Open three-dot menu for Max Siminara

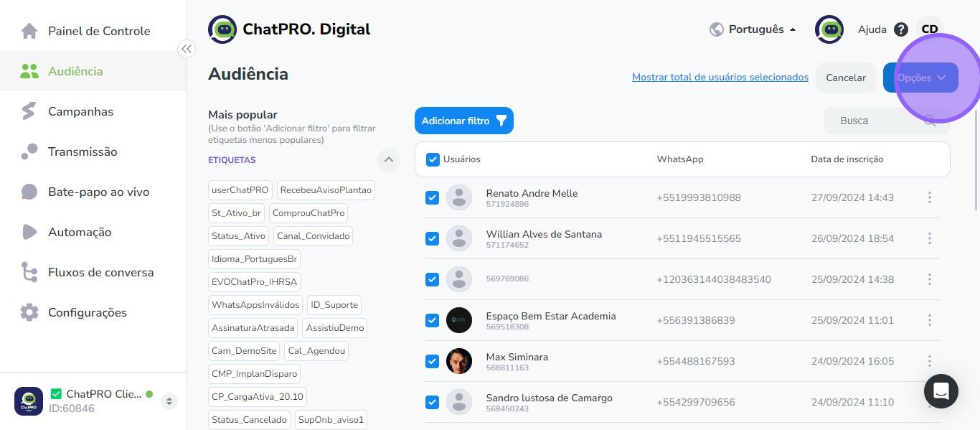point(930,361)
